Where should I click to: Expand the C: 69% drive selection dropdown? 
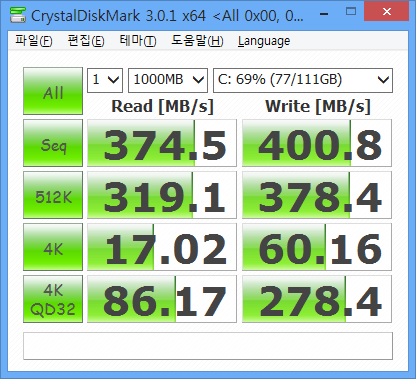(x=303, y=80)
